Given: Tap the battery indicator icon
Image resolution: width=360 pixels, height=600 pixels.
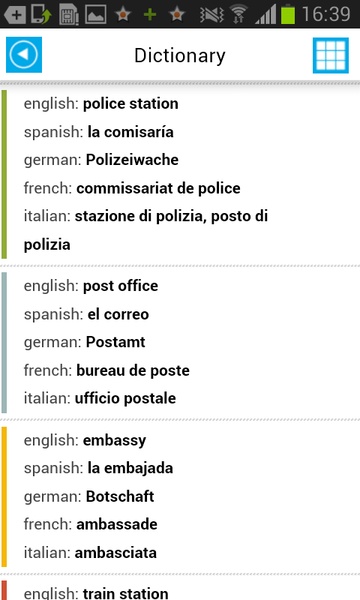Looking at the screenshot, I should [x=288, y=15].
